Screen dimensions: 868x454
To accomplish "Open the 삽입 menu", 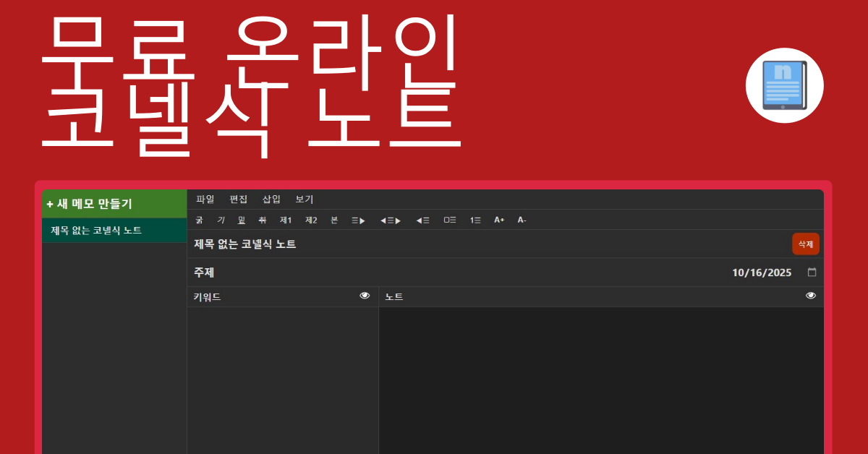I will click(x=271, y=200).
